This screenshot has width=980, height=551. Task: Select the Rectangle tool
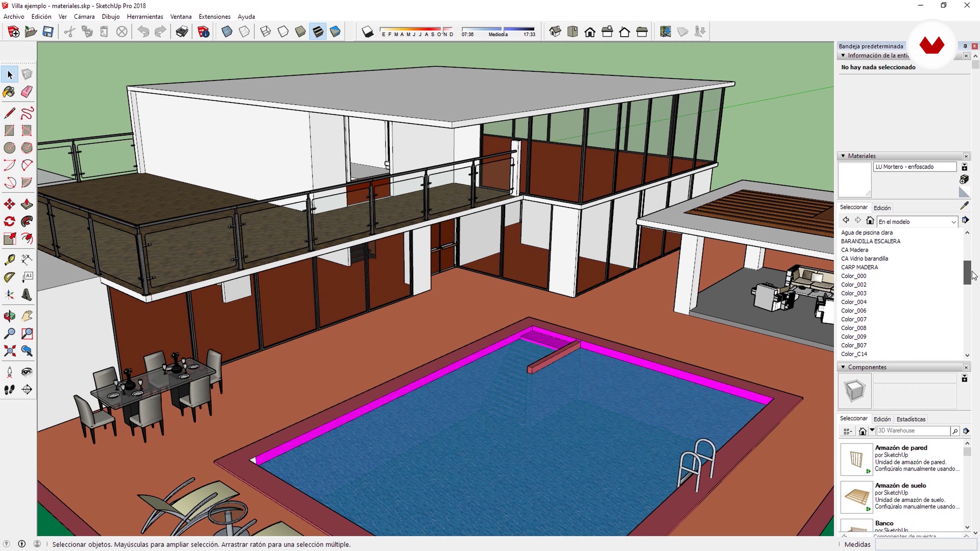pos(9,130)
